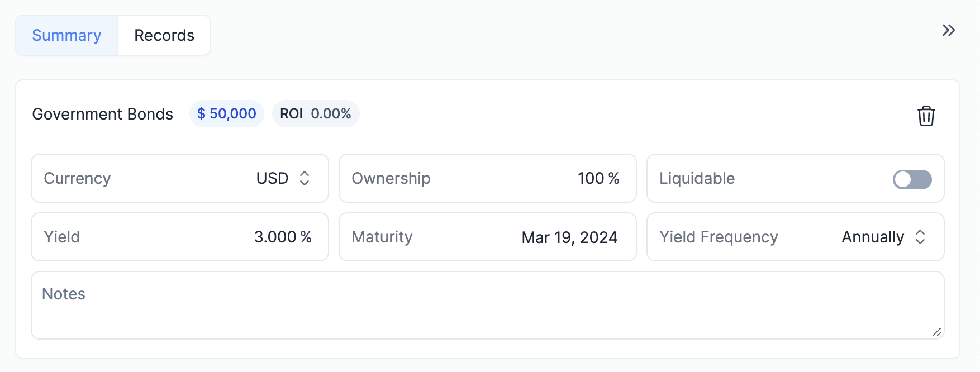Click the $ 50,000 value badge

click(x=226, y=114)
